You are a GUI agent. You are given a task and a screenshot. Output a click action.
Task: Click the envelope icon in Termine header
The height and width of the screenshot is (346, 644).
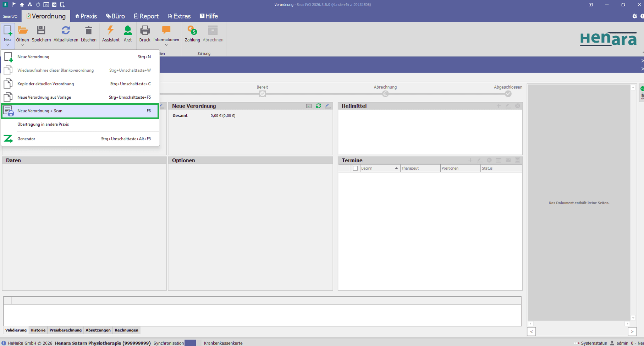[x=508, y=160]
